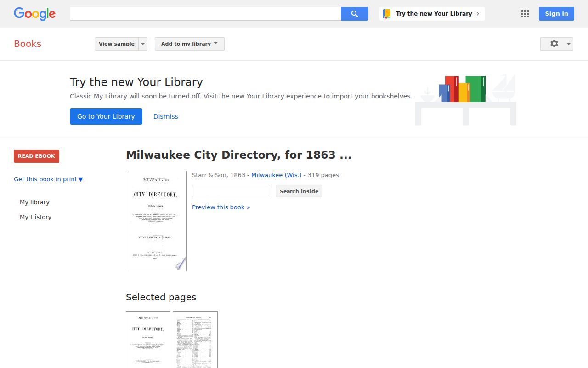Image resolution: width=588 pixels, height=368 pixels.
Task: Open the settings gear menu
Action: (x=557, y=44)
